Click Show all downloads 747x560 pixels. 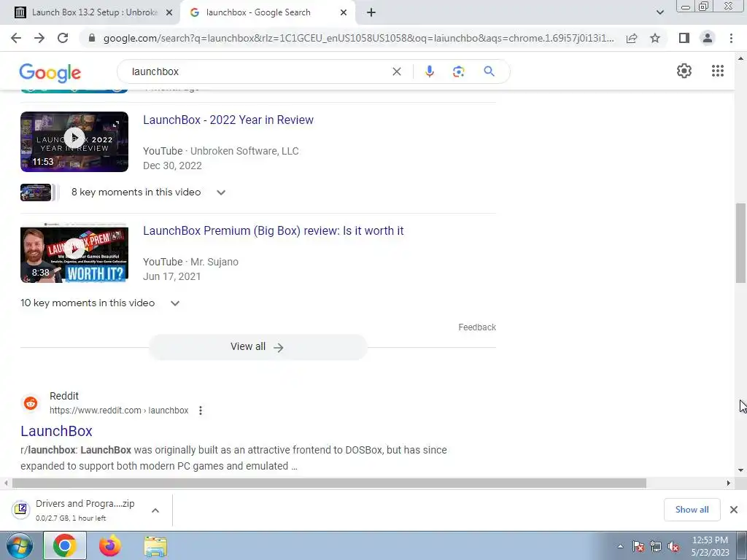(692, 510)
